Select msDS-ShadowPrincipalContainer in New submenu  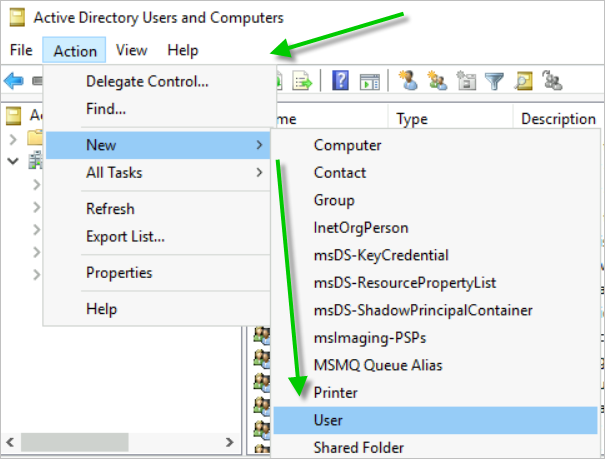coord(435,310)
